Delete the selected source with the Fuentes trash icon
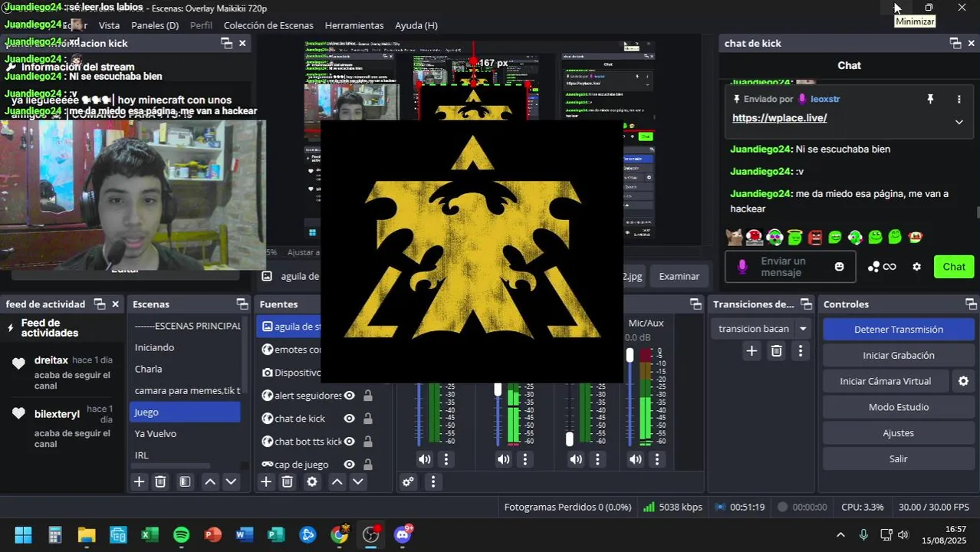This screenshot has height=552, width=980. coord(287,481)
